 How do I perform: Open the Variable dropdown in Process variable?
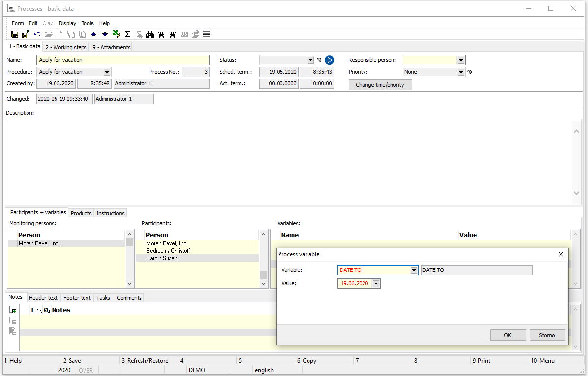tap(414, 270)
